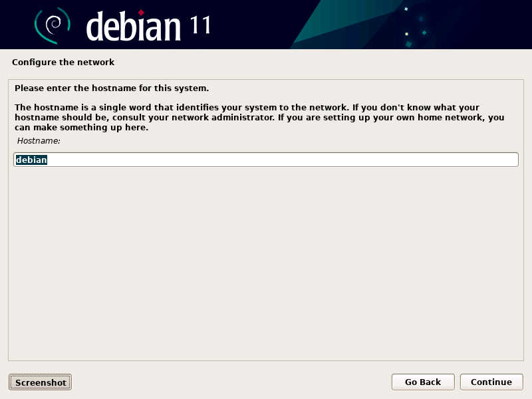This screenshot has width=532, height=399.
Task: Click the dark banner background beside the logo
Action: click(x=251, y=25)
